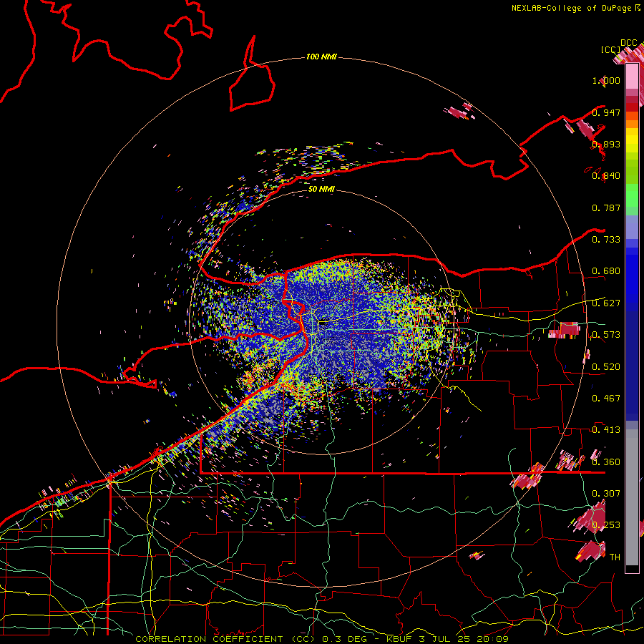Click the 0.573 scale value

point(606,335)
